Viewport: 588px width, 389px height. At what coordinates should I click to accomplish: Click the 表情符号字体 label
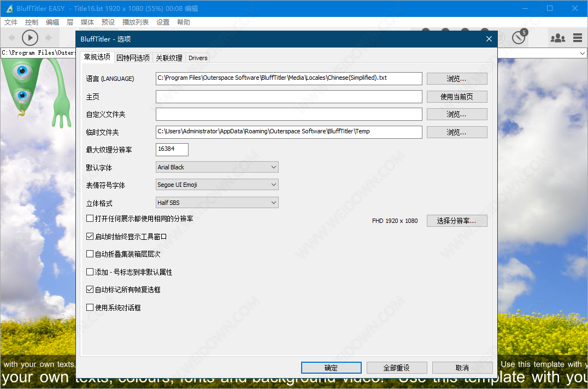[x=106, y=186]
